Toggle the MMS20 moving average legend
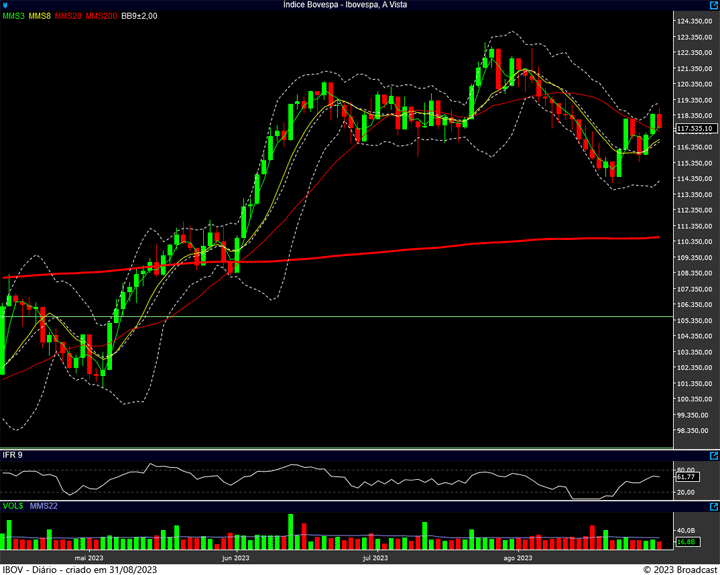Image resolution: width=720 pixels, height=575 pixels. [x=69, y=17]
